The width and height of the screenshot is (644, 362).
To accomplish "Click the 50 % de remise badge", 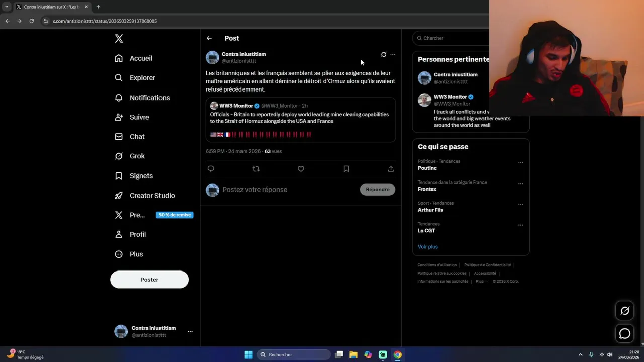I will pos(175,215).
